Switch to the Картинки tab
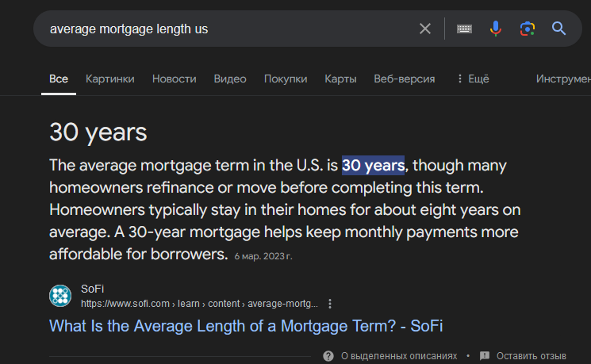Image resolution: width=591 pixels, height=364 pixels. tap(110, 79)
